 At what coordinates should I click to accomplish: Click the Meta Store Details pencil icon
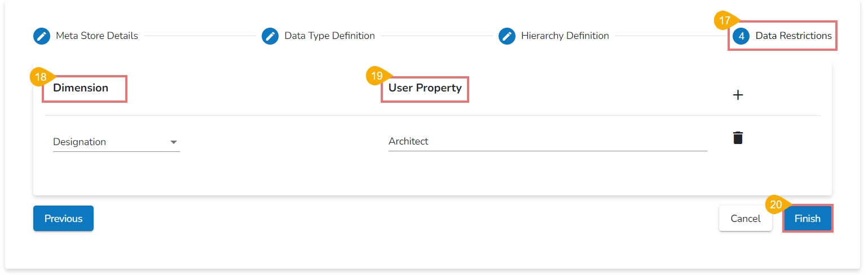click(42, 36)
